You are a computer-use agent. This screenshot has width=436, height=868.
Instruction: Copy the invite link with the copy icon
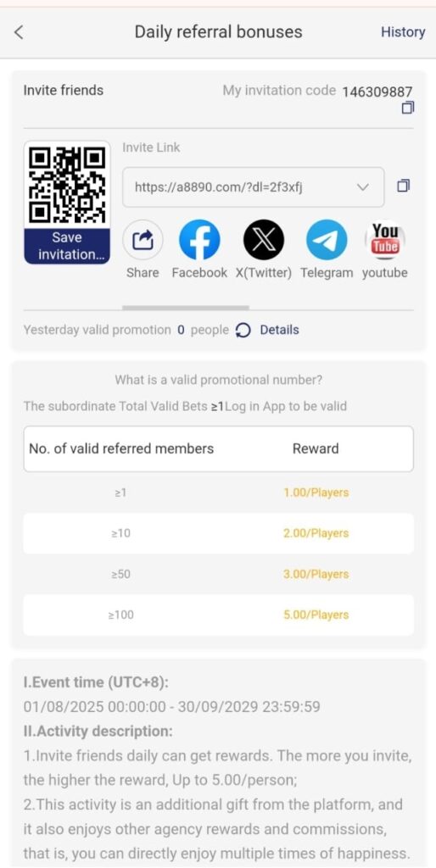(403, 186)
